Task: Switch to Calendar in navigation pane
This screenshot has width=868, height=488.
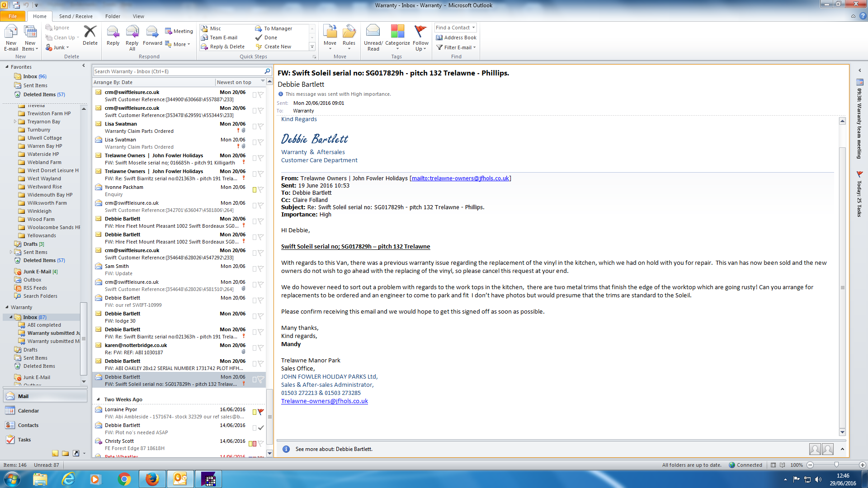Action: click(28, 411)
